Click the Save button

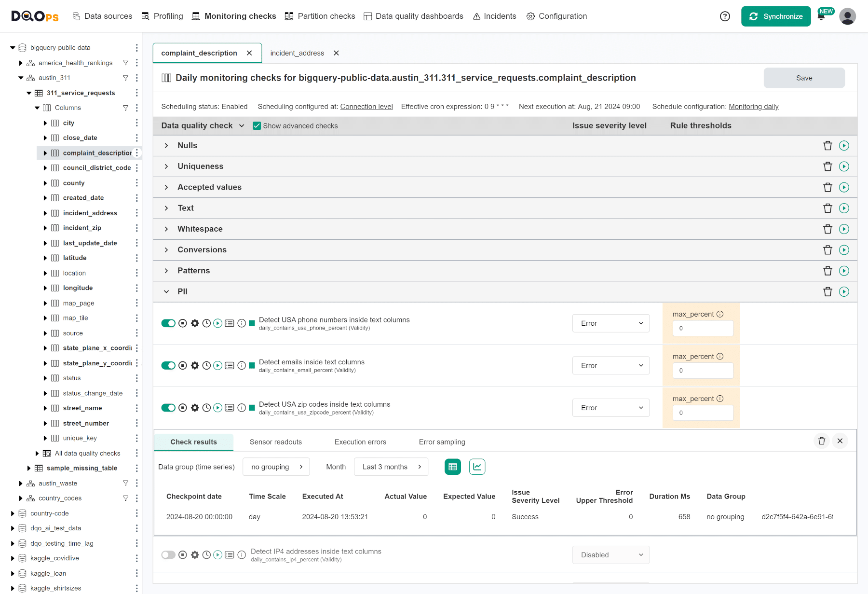(804, 78)
